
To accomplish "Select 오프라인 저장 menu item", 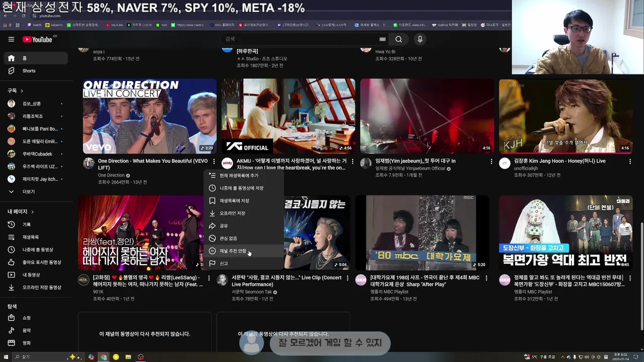I will (244, 213).
